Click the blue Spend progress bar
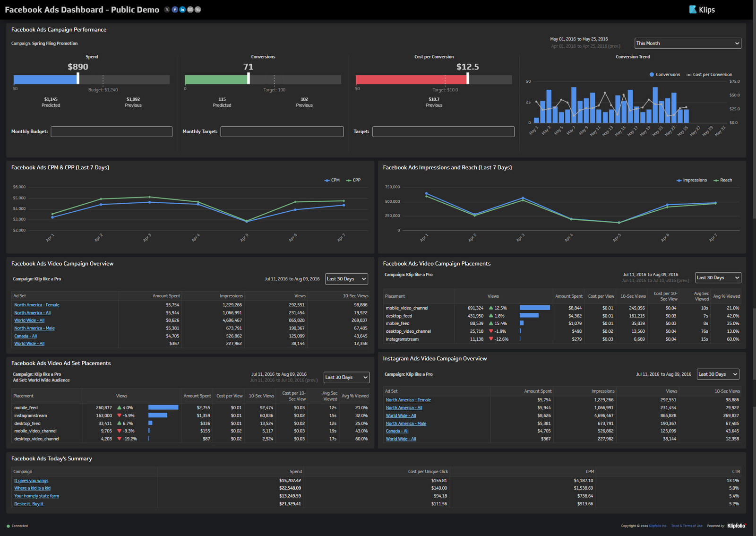Image resolution: width=756 pixels, height=536 pixels. [46, 79]
